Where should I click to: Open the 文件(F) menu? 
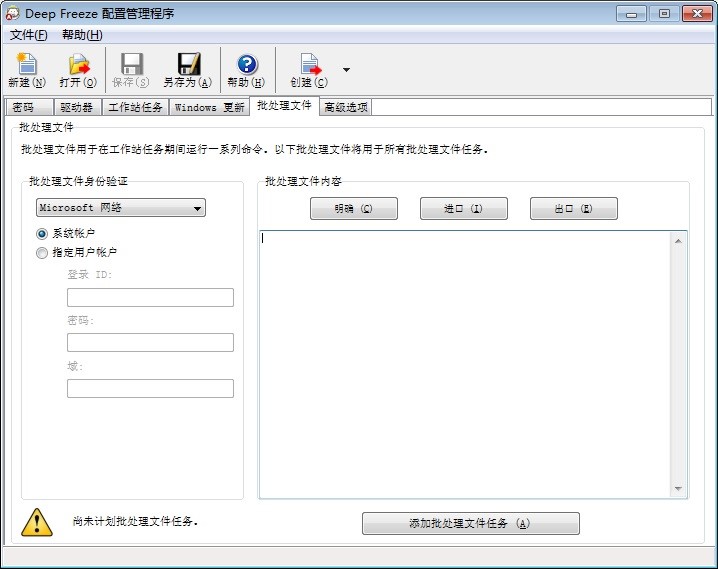click(x=28, y=35)
